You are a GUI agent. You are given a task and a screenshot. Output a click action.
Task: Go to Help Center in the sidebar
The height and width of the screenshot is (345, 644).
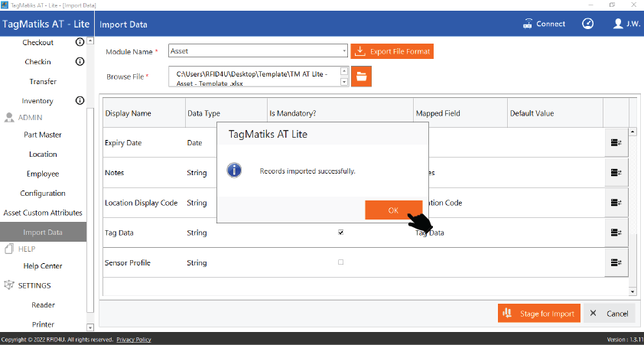pyautogui.click(x=43, y=266)
